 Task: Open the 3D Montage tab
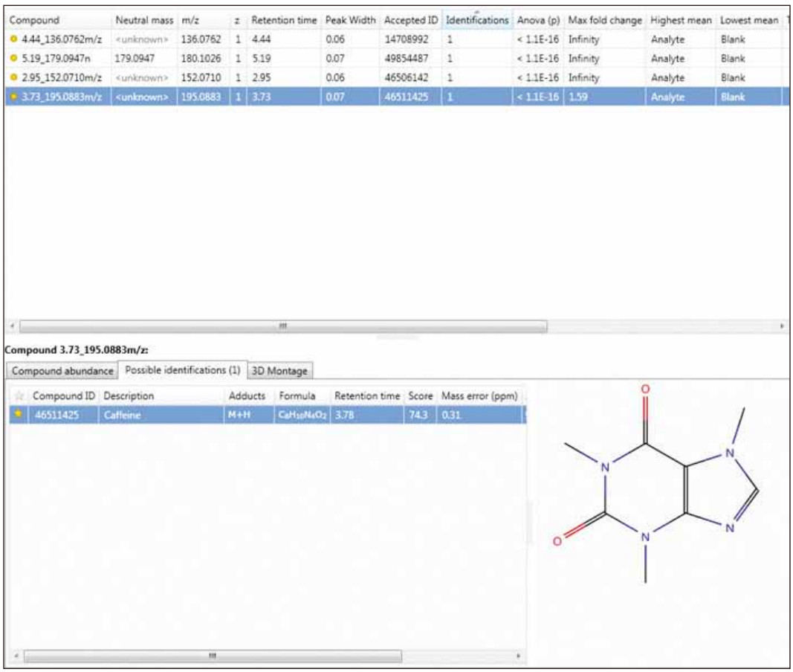click(279, 370)
